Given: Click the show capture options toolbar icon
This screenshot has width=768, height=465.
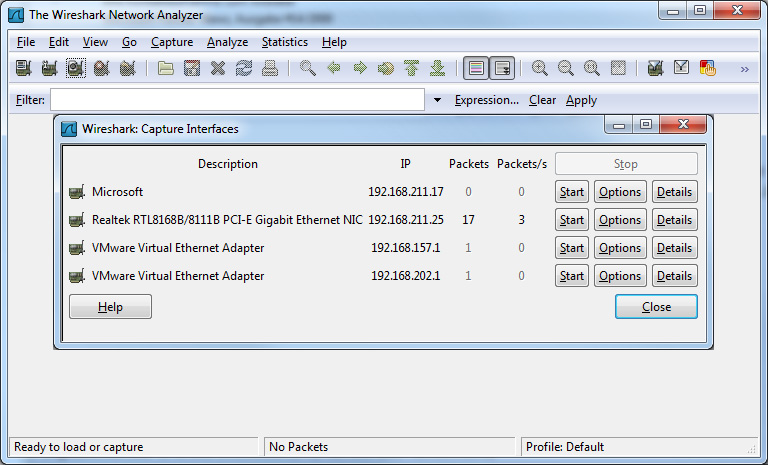Looking at the screenshot, I should tap(49, 68).
